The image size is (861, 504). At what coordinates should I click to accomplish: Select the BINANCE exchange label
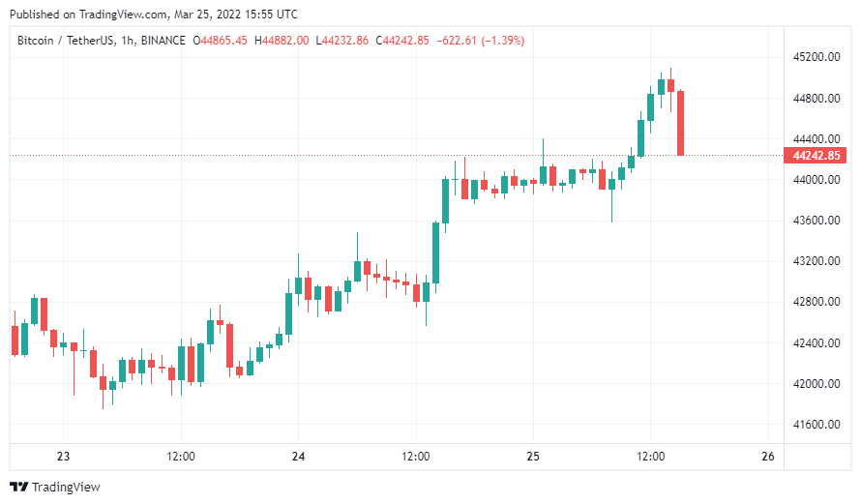point(163,41)
